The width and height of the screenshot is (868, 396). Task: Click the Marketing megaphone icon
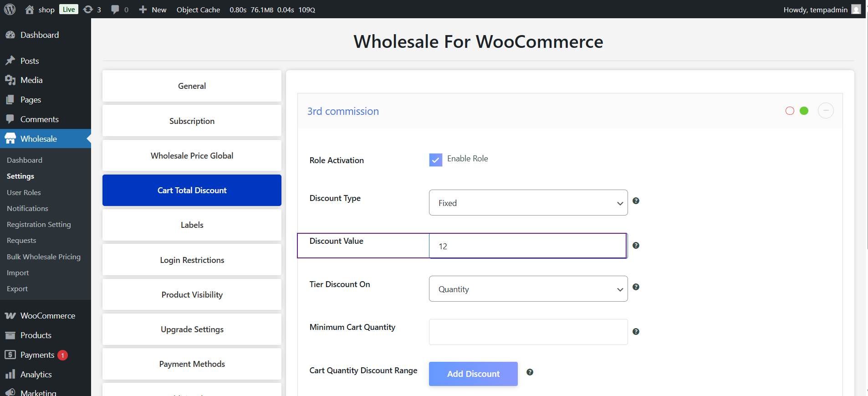[10, 392]
